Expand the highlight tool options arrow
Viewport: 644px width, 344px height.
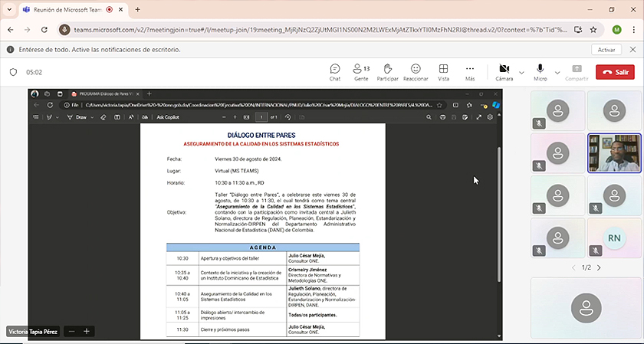pos(57,117)
